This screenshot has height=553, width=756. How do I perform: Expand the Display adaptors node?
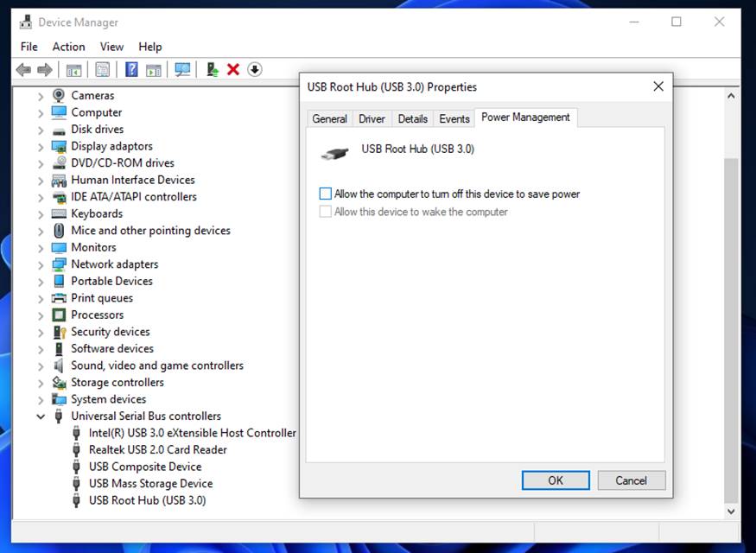41,147
